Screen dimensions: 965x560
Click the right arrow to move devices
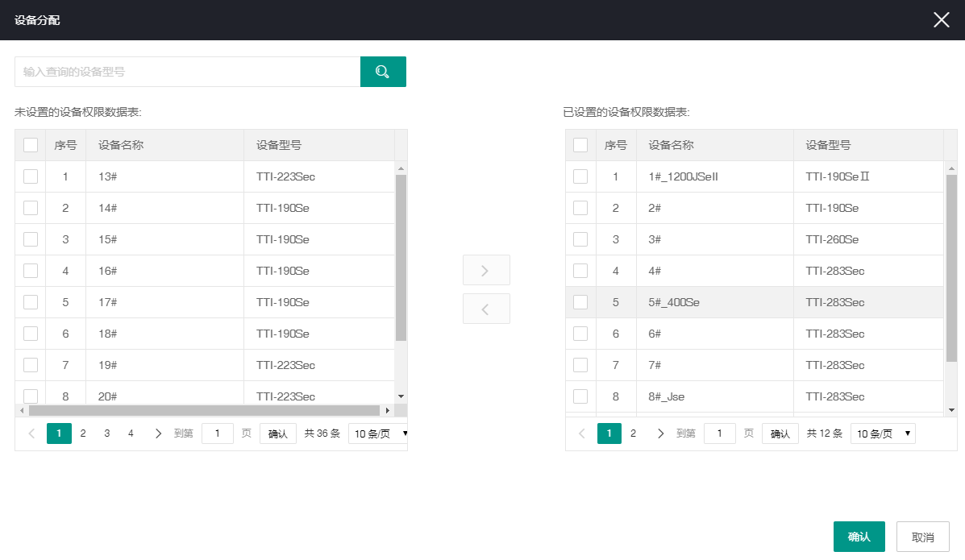pos(485,271)
